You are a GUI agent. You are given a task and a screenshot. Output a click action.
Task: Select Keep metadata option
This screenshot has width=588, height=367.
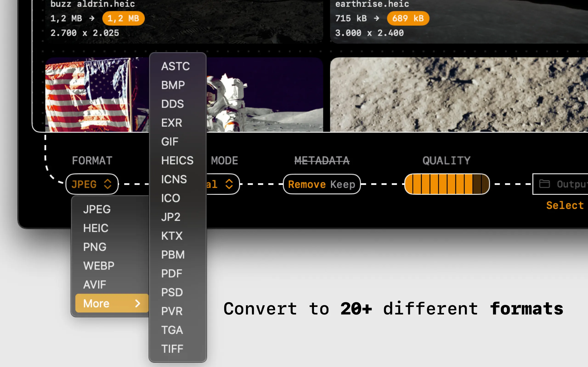coord(343,184)
